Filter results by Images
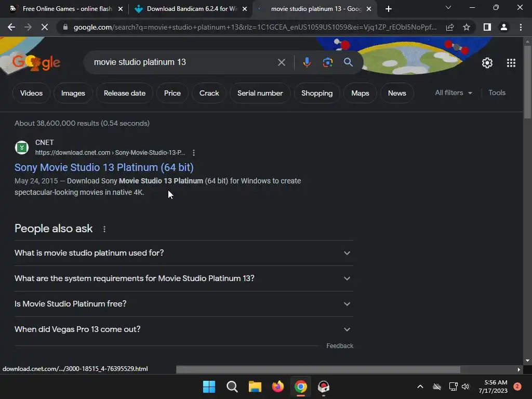This screenshot has height=399, width=532. coord(73,94)
